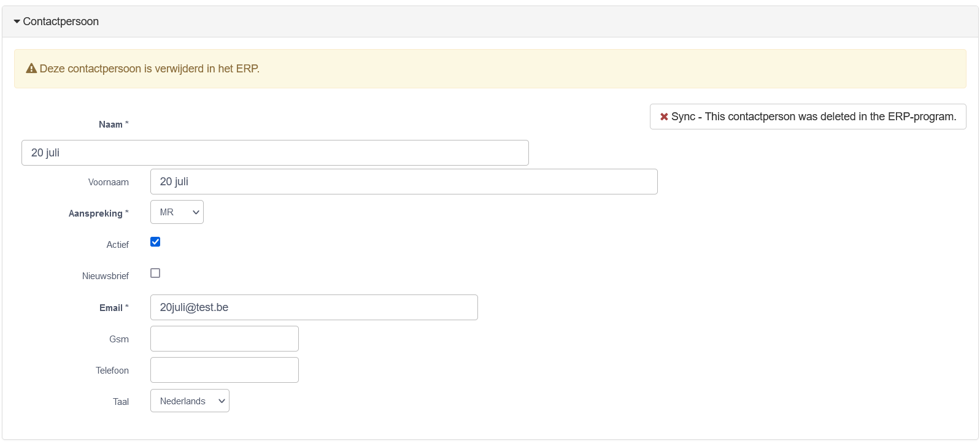Viewport: 980px width, 446px height.
Task: Click the empty Gsm field
Action: pos(224,339)
